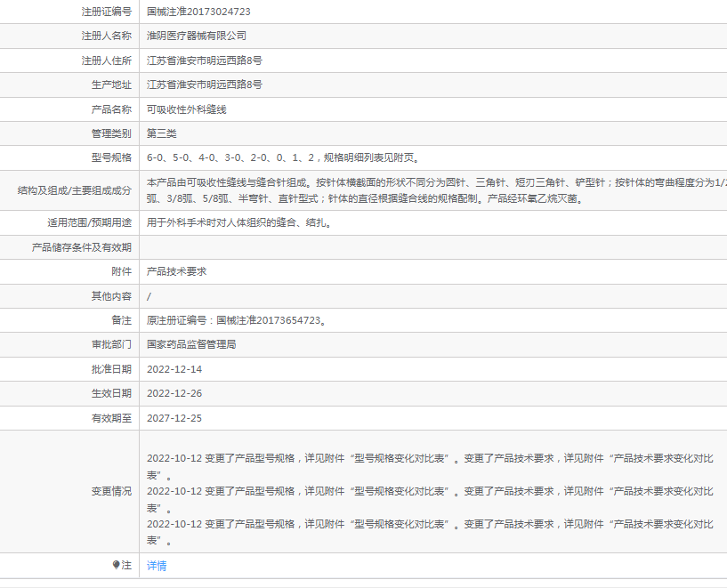Select the model spec text starting with 6-0、5-0
The image size is (727, 588).
(x=284, y=157)
